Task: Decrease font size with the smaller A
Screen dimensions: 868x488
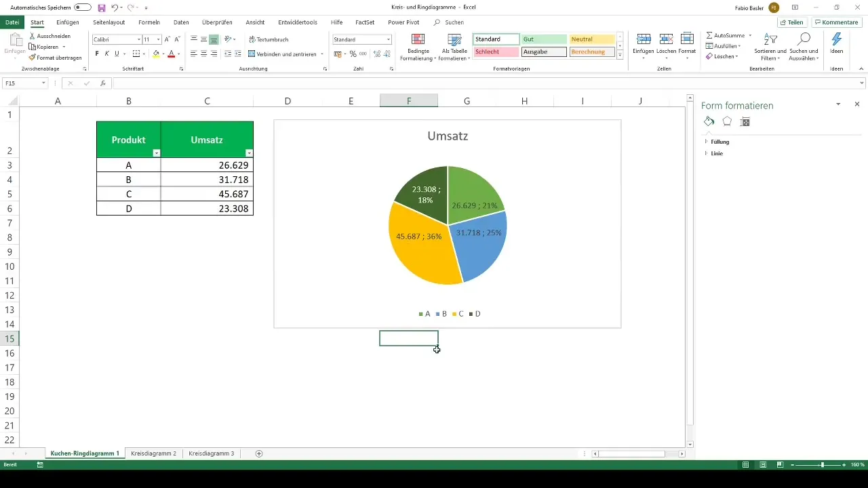Action: [x=178, y=39]
